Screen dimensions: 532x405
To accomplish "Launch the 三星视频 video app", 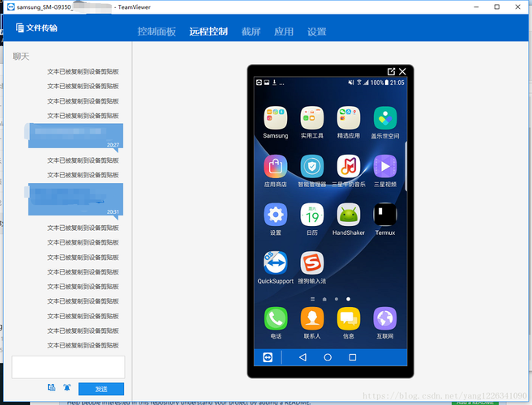I will 385,166.
